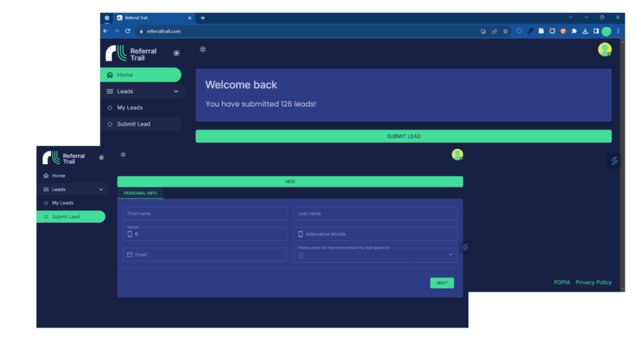638x364 pixels.
Task: Click the phone icon in the Mobile field
Action: [131, 234]
